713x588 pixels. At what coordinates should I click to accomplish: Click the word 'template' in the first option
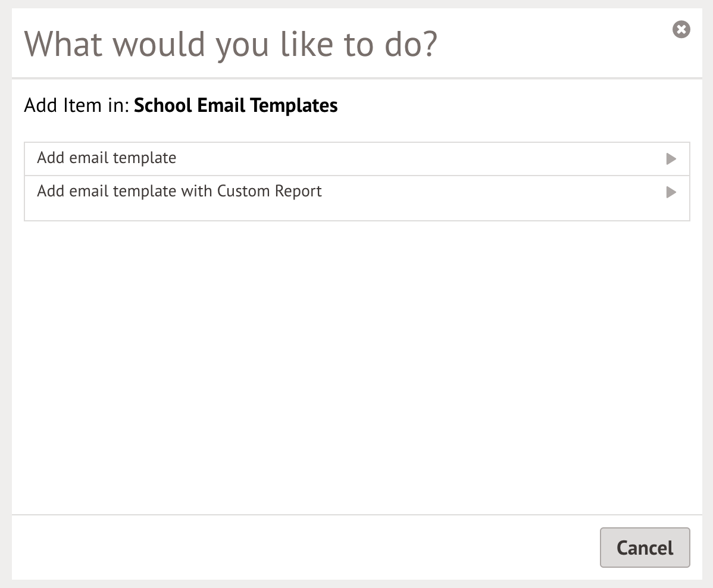[146, 158]
